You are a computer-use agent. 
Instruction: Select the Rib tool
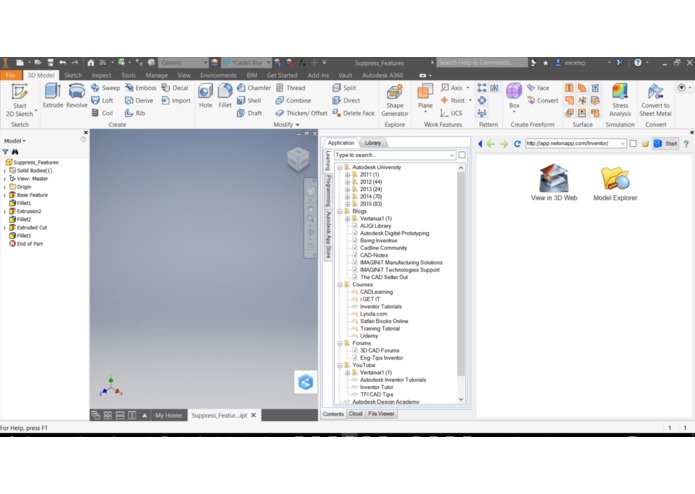[135, 113]
